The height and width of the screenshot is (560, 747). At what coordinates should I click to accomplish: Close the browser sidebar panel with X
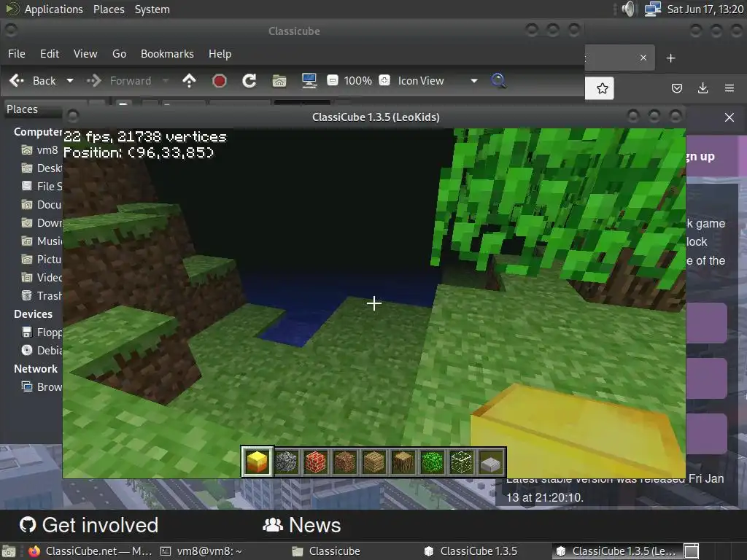click(x=729, y=117)
